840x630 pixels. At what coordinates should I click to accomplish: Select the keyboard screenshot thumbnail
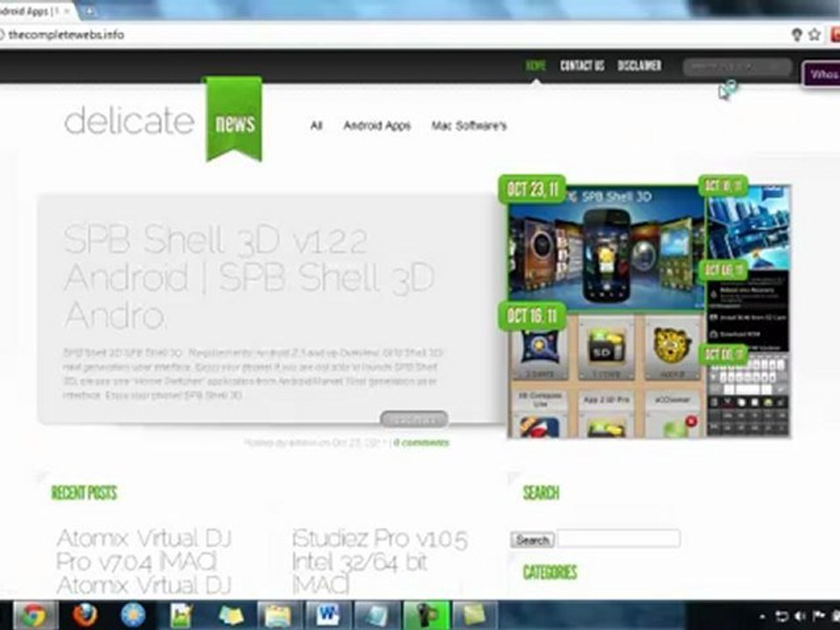tap(748, 395)
